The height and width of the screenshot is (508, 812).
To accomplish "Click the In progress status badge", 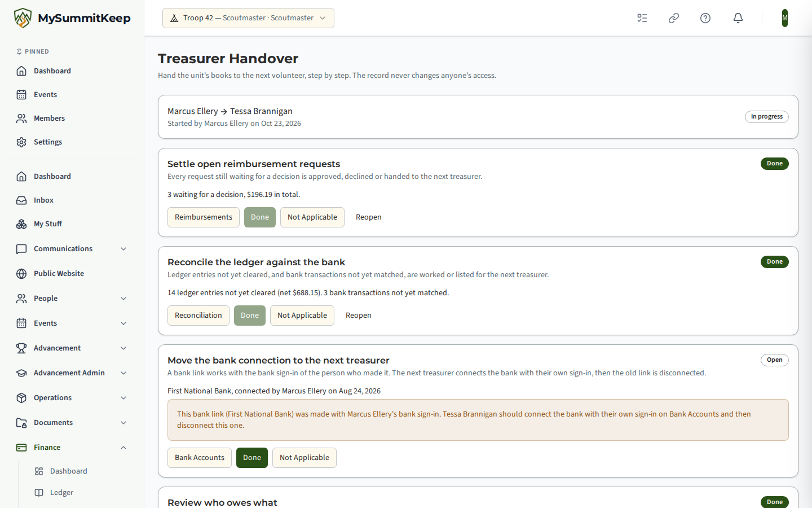I will click(x=767, y=117).
